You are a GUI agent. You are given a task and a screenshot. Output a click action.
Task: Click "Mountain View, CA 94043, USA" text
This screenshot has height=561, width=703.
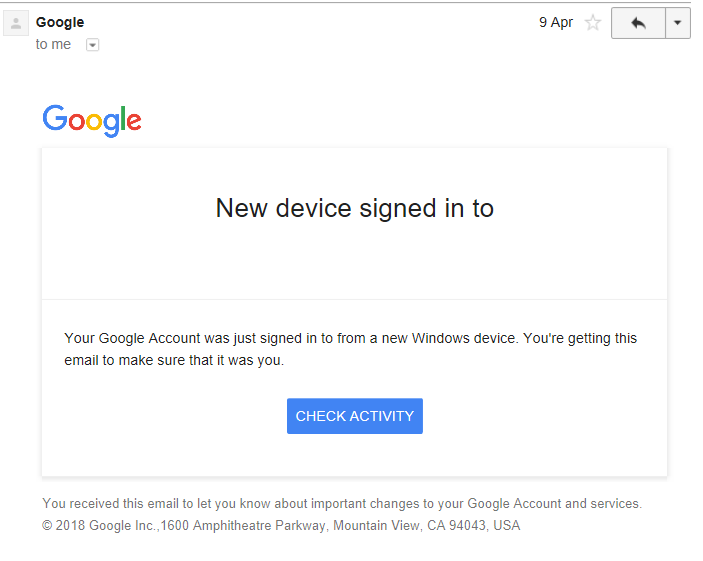pyautogui.click(x=426, y=526)
